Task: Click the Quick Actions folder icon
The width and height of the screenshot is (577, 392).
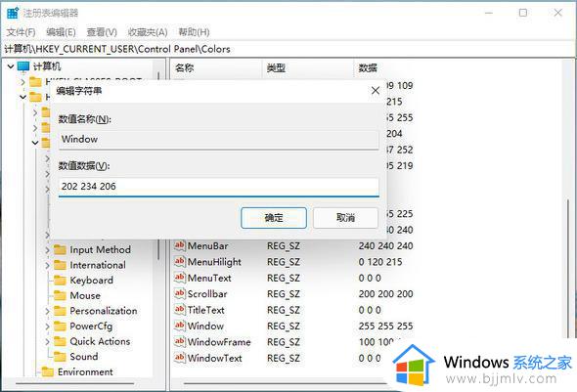Action: (60, 341)
